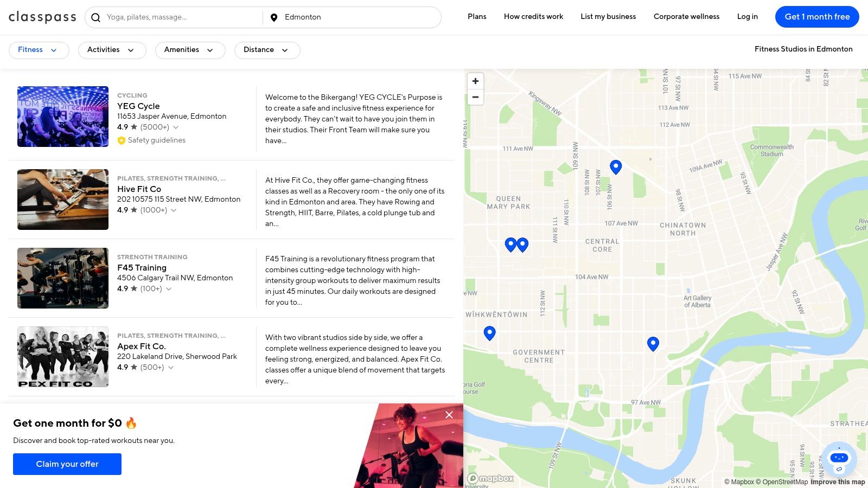The image size is (868, 488).
Task: Click the location pin icon by Edmonton
Action: (274, 17)
